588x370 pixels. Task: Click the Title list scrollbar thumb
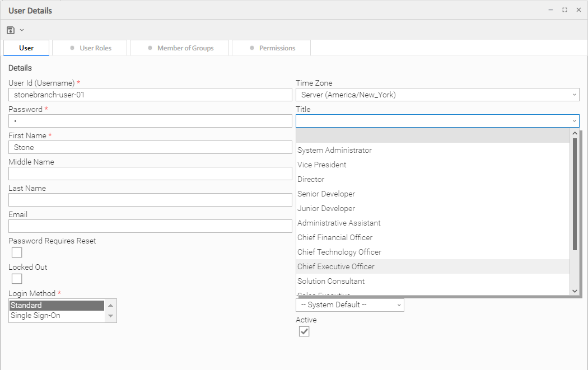[575, 193]
